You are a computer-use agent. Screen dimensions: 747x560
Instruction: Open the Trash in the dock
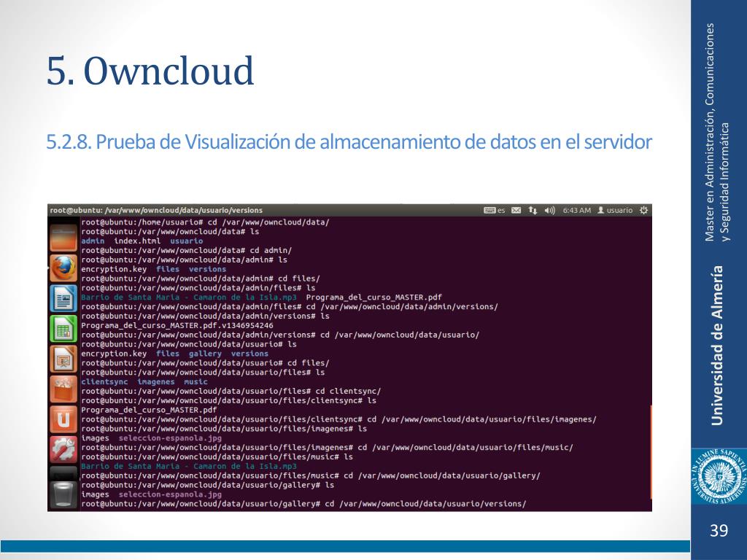(63, 494)
